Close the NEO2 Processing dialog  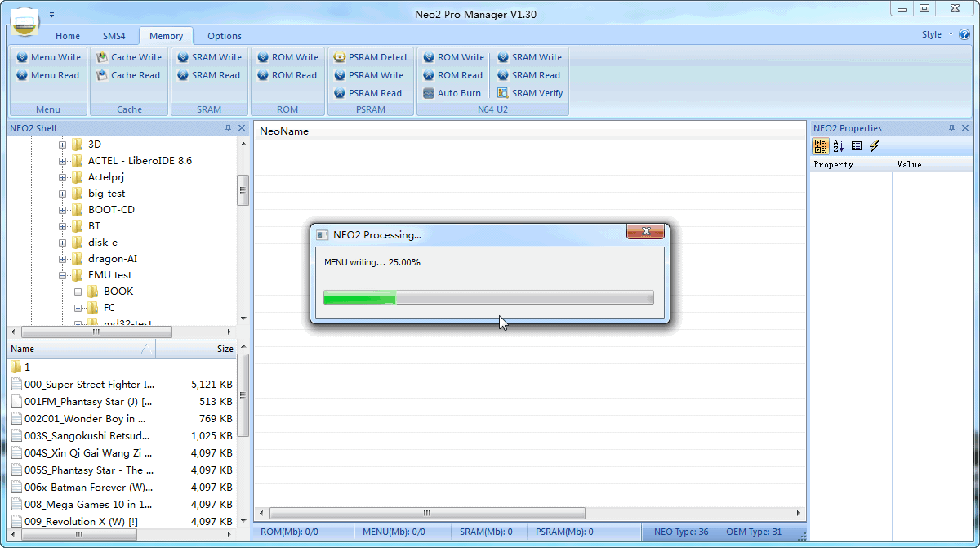pyautogui.click(x=645, y=232)
